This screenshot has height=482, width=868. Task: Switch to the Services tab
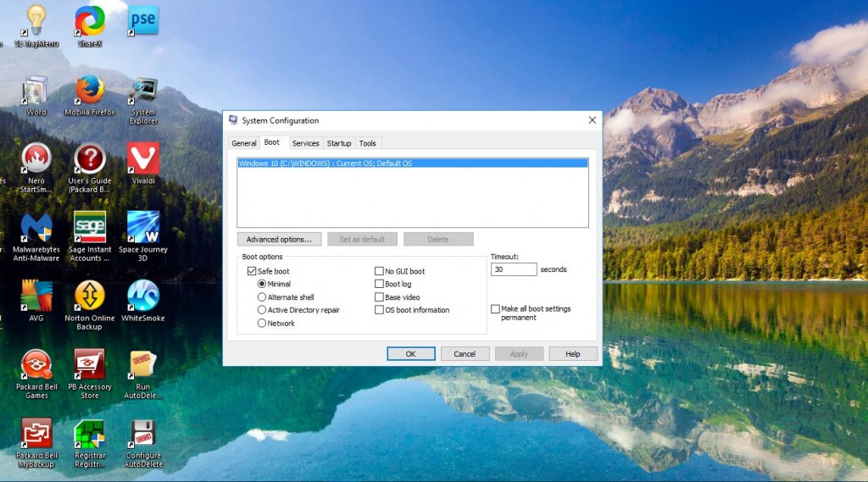pyautogui.click(x=305, y=143)
